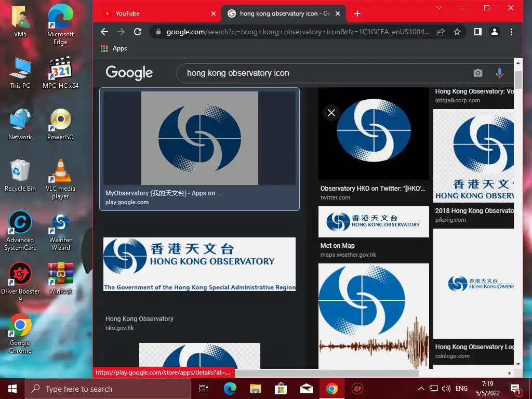
Task: Select Recycle Bin desktop icon
Action: tap(20, 176)
